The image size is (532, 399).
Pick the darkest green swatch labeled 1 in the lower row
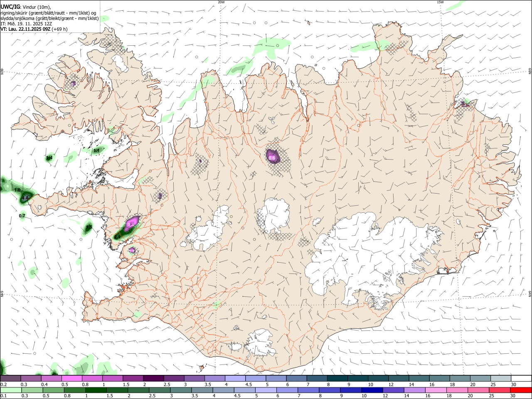click(x=96, y=390)
